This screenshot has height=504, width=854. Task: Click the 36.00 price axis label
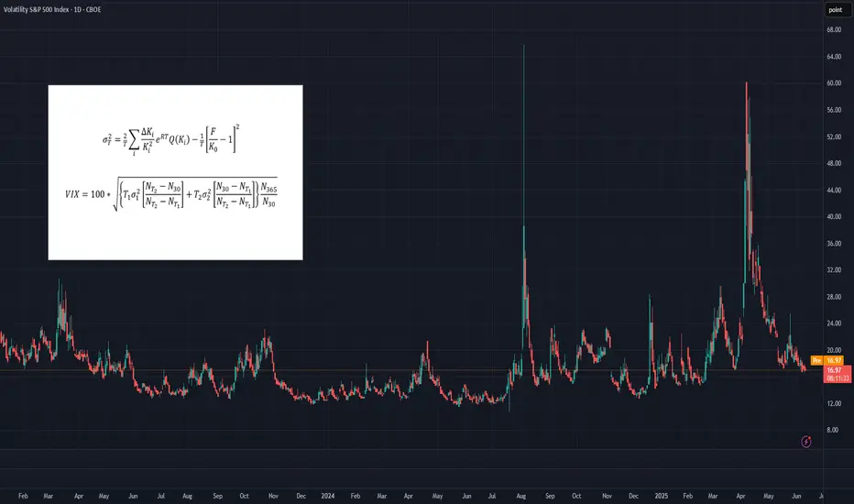point(834,244)
